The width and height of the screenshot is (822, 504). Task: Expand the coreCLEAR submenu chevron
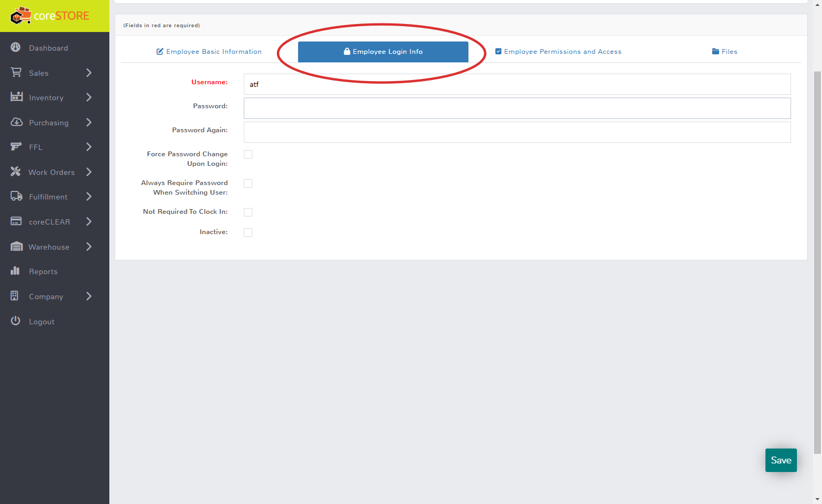coord(89,221)
